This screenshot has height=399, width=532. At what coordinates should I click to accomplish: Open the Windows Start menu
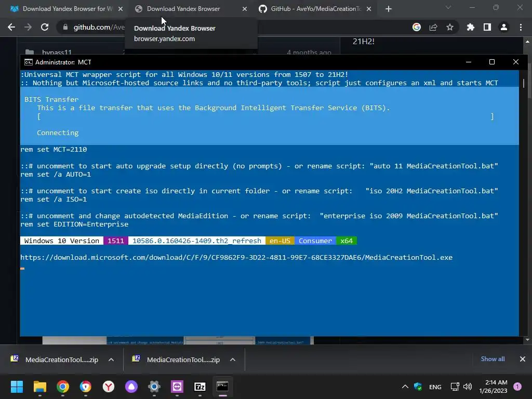[17, 387]
